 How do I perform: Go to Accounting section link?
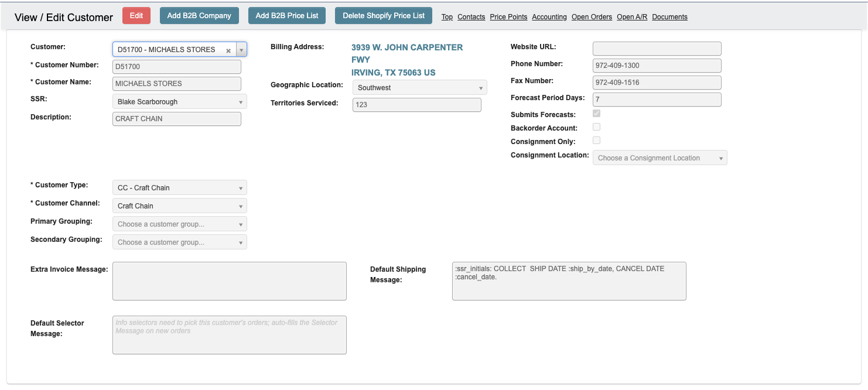[549, 17]
